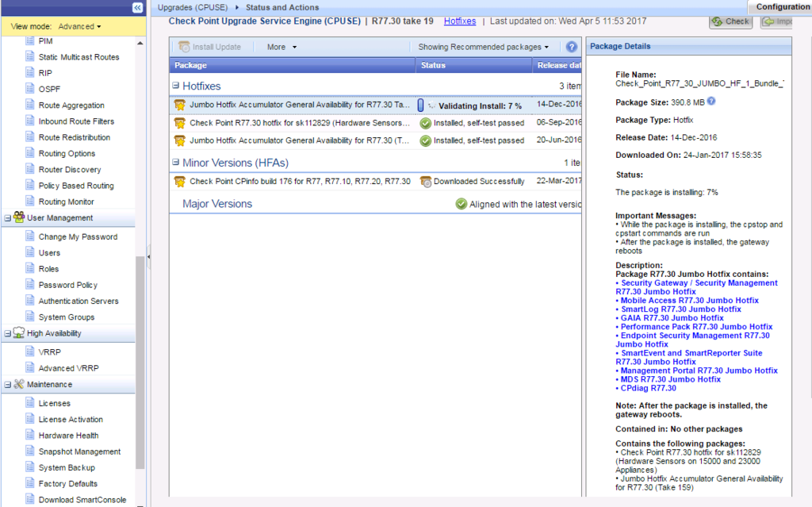The width and height of the screenshot is (812, 507).
Task: Click the Upgrades (CPUSE) breadcrumb
Action: (x=193, y=7)
